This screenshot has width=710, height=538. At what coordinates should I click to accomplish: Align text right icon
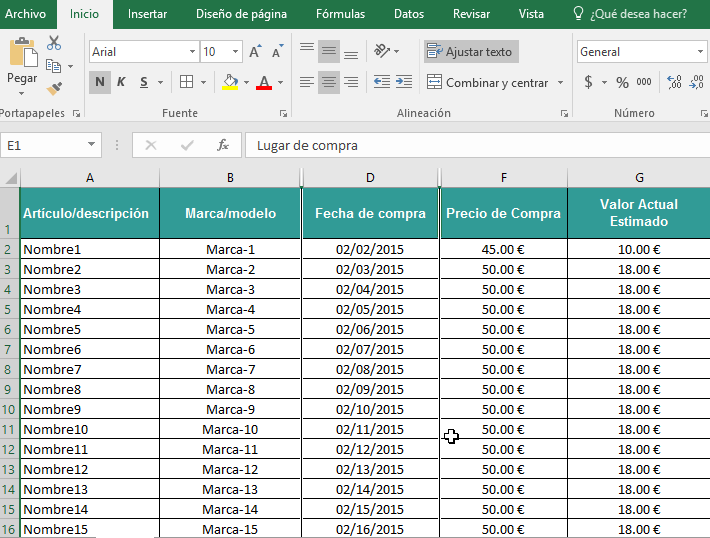[351, 82]
